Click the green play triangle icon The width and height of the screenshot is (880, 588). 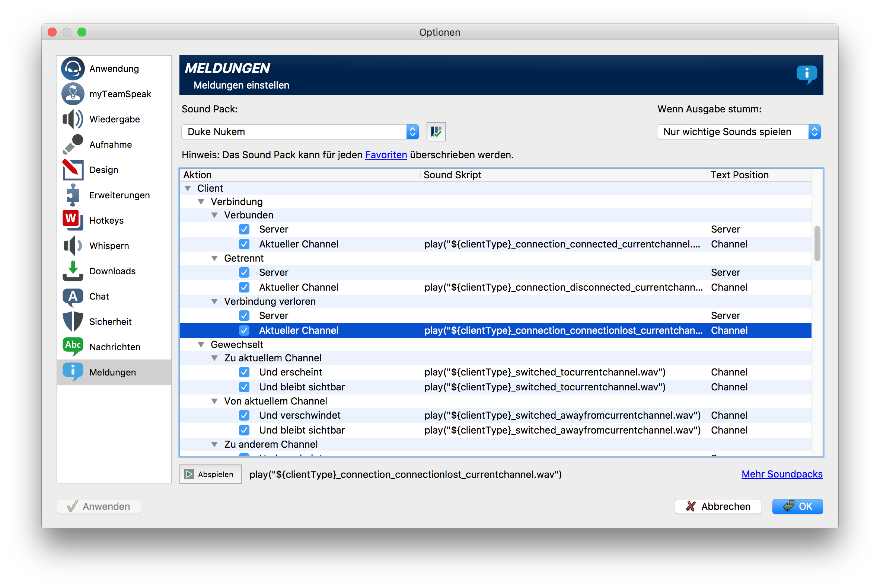[189, 474]
